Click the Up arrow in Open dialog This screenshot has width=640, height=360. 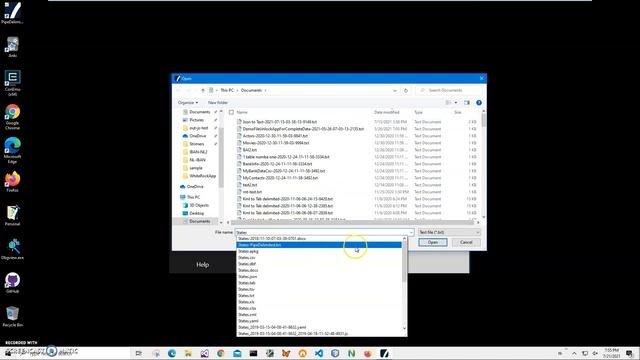(203, 90)
